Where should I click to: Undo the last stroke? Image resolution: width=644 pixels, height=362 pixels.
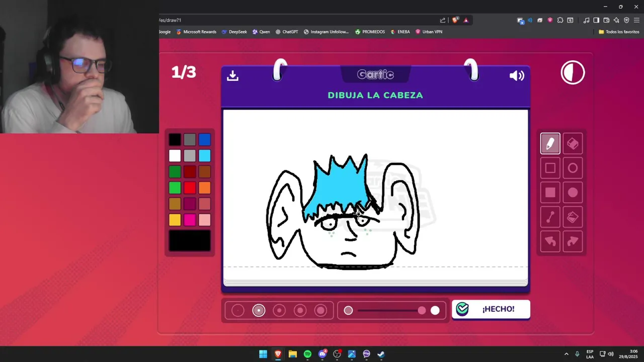550,241
